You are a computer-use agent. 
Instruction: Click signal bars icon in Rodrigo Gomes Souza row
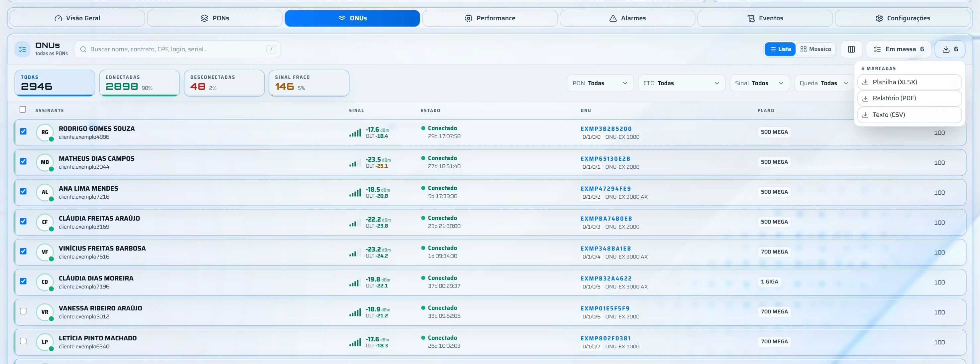355,132
